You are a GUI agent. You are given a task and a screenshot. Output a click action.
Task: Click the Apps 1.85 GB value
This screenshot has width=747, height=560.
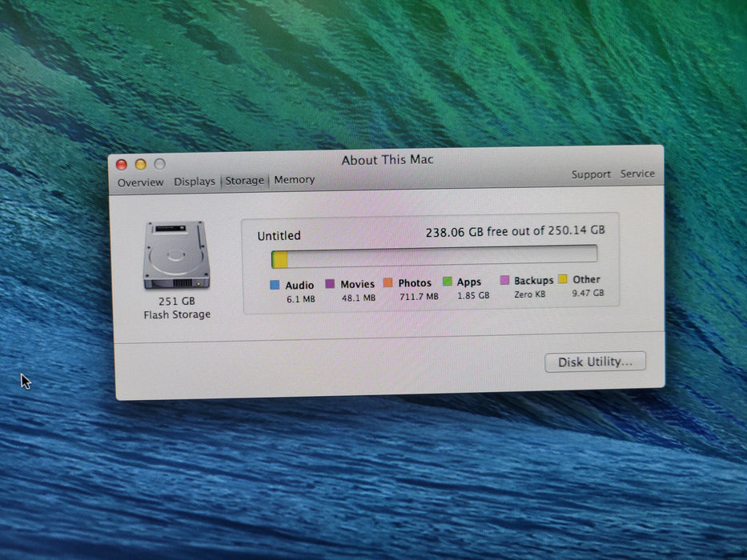[x=473, y=296]
